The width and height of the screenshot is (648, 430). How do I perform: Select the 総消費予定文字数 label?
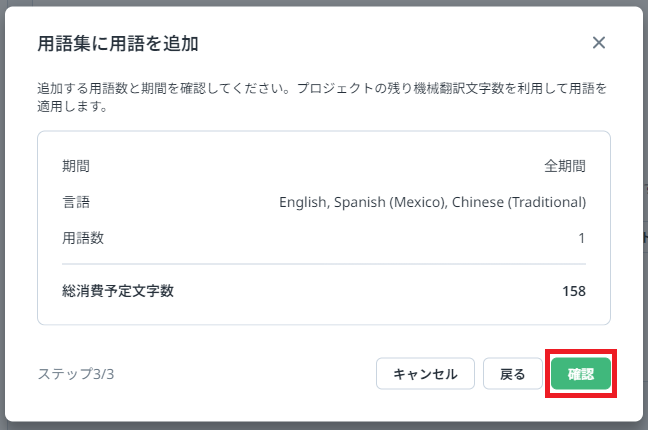(118, 291)
